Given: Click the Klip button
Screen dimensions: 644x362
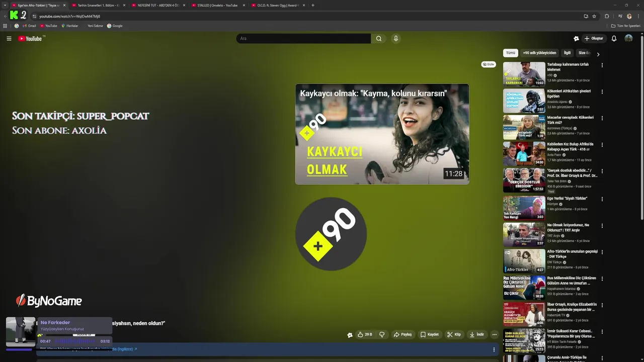Looking at the screenshot, I should tap(454, 334).
